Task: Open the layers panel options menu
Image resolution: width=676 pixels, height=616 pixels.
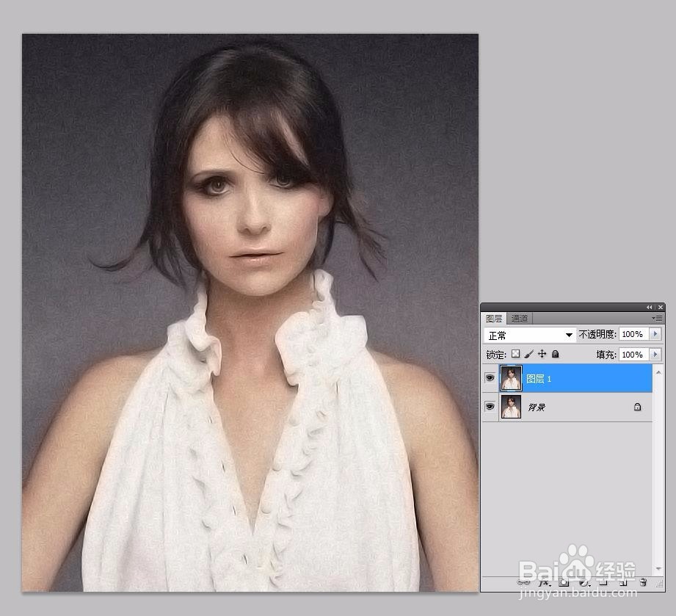Action: click(x=658, y=318)
